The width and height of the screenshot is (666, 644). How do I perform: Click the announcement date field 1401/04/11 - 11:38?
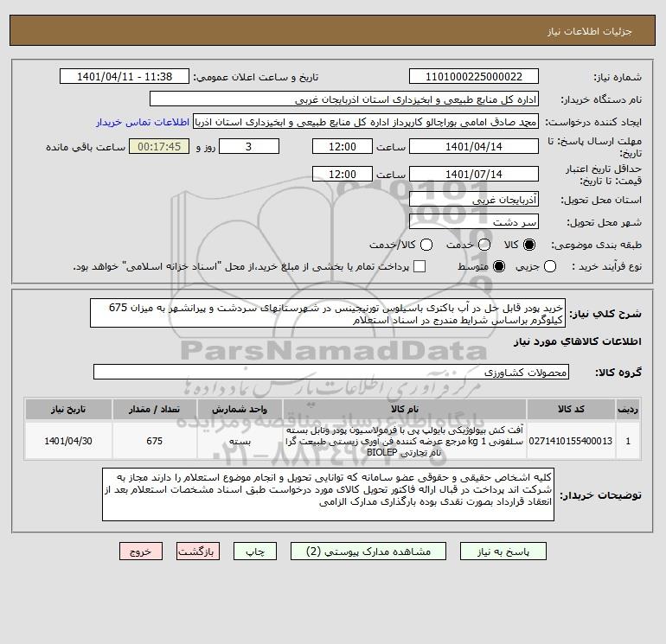pyautogui.click(x=125, y=77)
